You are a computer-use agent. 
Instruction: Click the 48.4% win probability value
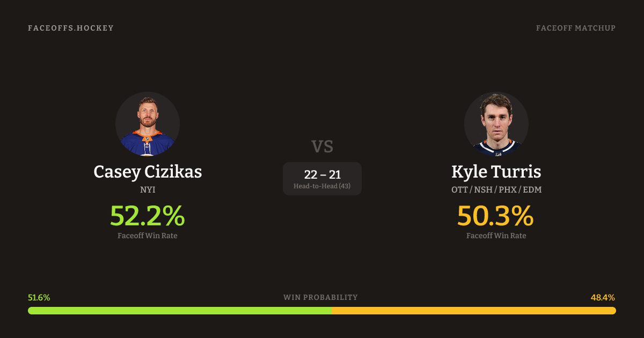[x=603, y=297]
